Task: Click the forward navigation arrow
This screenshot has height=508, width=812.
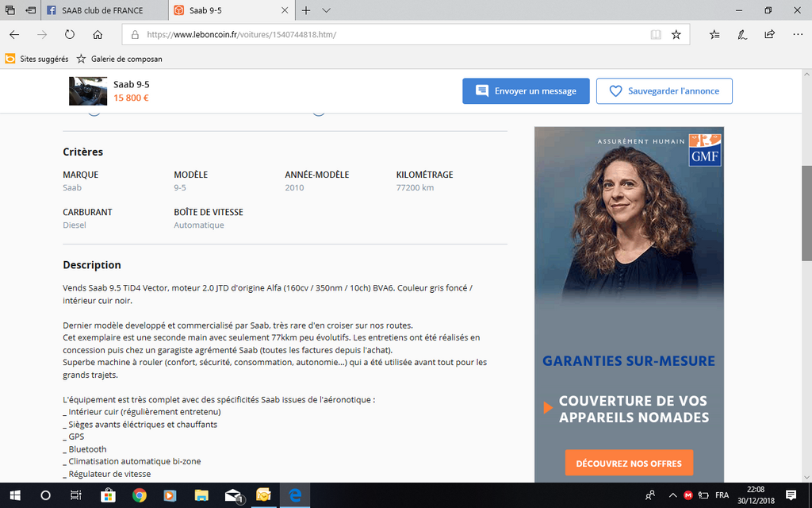Action: tap(42, 35)
